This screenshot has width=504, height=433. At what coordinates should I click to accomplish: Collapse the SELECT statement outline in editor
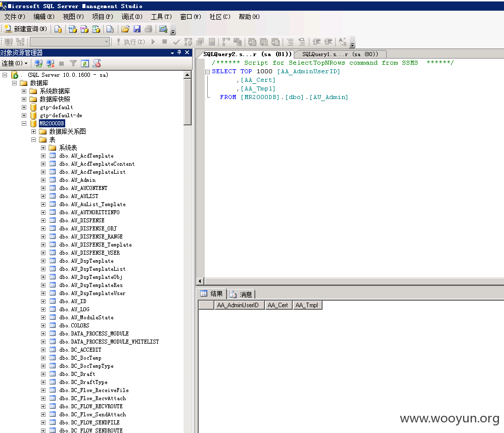(208, 72)
